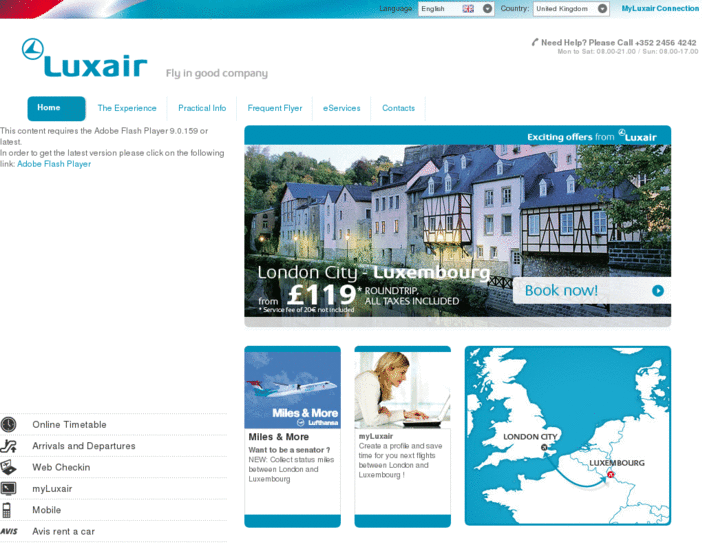Viewport: 727px width, 545px height.
Task: Click the phone icon beside Need Help
Action: [x=535, y=42]
